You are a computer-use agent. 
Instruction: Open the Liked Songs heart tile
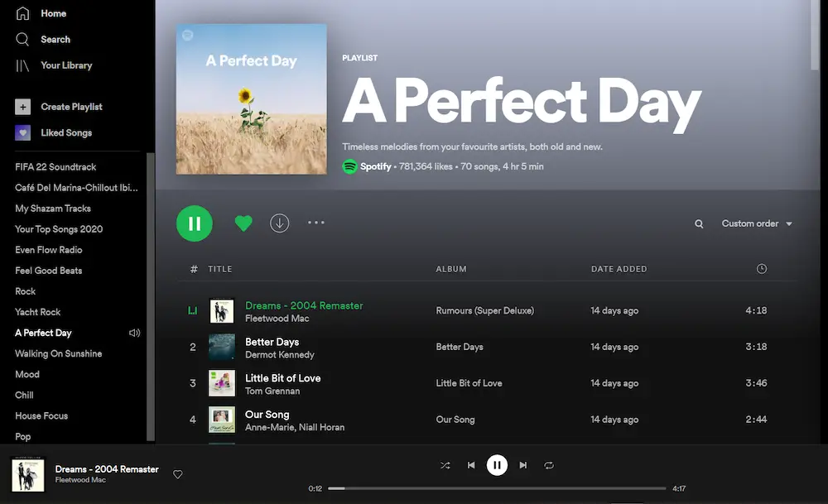point(22,133)
